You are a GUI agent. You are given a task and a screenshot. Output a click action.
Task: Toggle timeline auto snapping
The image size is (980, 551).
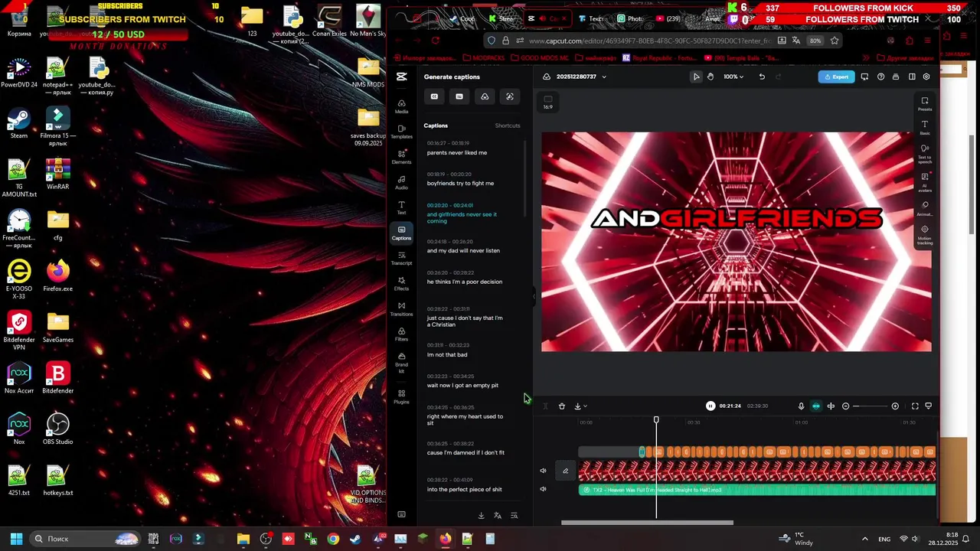(x=816, y=406)
